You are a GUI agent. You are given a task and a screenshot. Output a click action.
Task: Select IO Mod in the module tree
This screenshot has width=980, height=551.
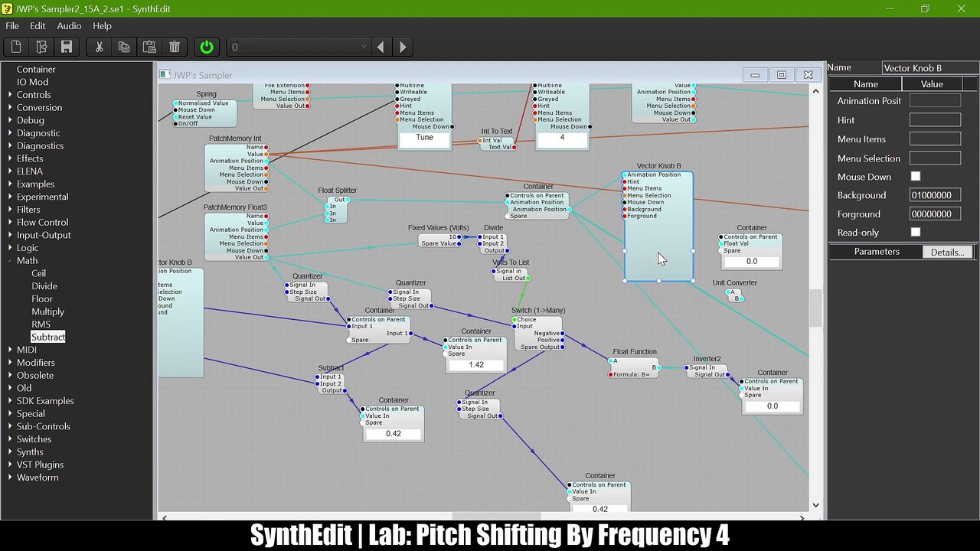coord(33,82)
